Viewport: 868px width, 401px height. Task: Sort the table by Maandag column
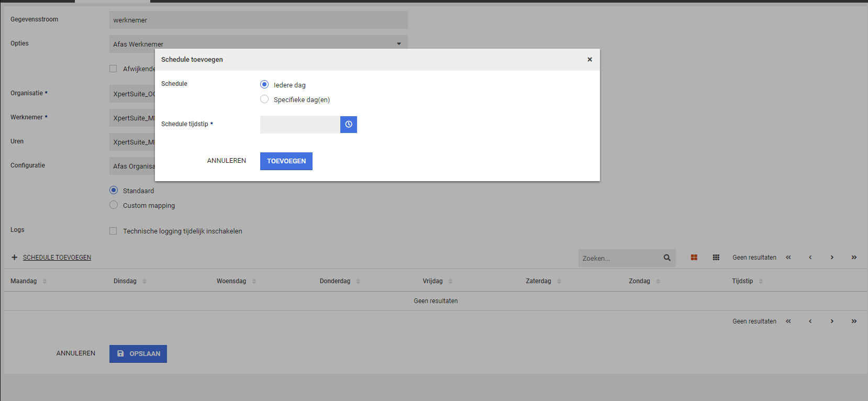[x=24, y=281]
